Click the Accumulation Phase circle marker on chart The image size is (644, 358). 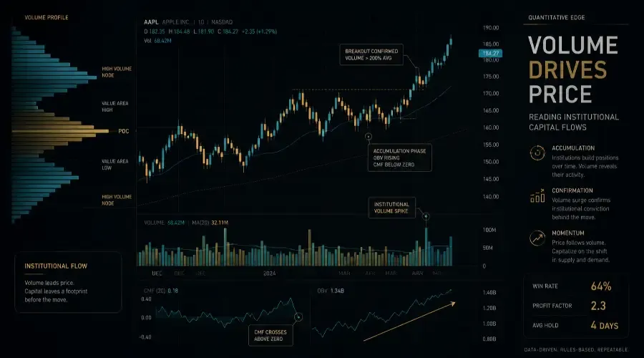pos(369,136)
